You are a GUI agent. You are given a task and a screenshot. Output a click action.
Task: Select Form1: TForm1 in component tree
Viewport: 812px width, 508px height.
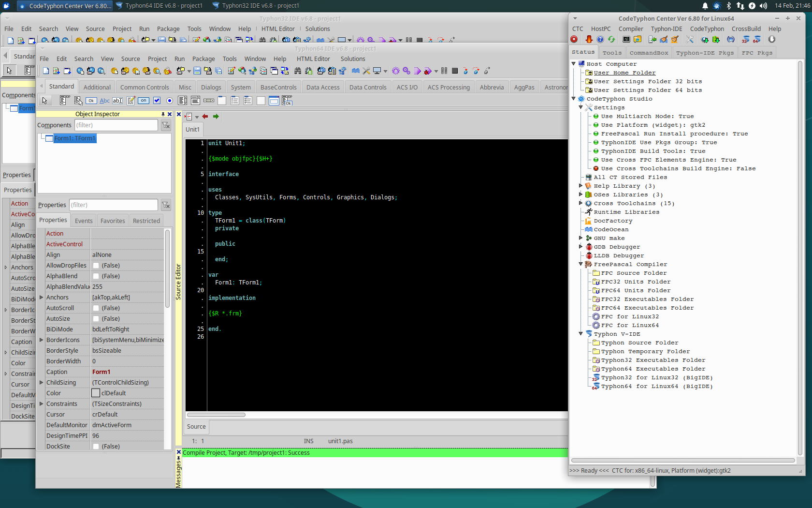point(74,138)
